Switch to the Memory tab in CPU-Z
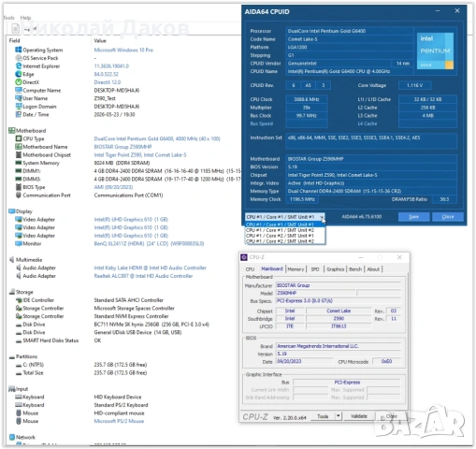476x449 pixels. tap(296, 269)
